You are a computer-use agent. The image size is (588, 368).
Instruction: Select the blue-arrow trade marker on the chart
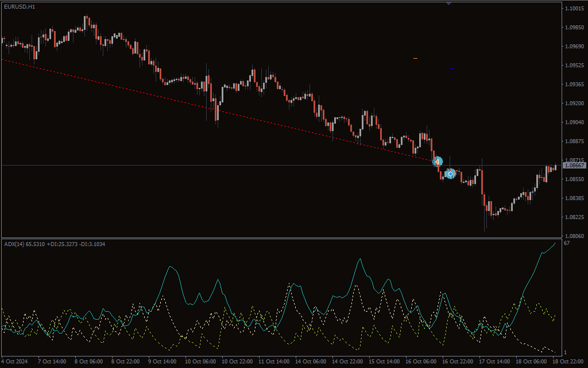coord(451,173)
